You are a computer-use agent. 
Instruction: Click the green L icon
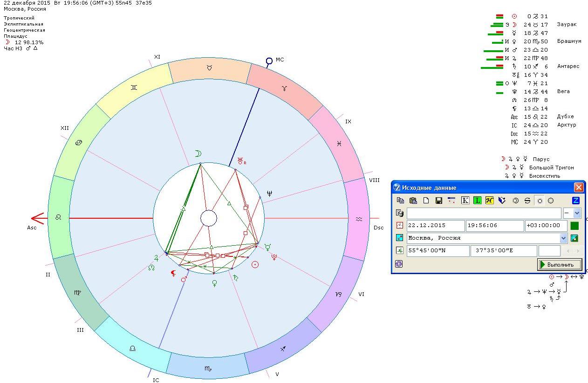pyautogui.click(x=477, y=201)
